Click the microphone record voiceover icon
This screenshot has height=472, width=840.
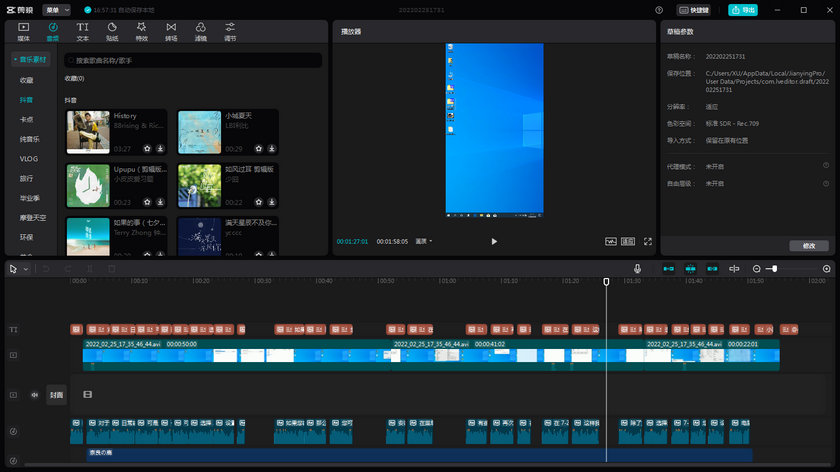click(637, 268)
